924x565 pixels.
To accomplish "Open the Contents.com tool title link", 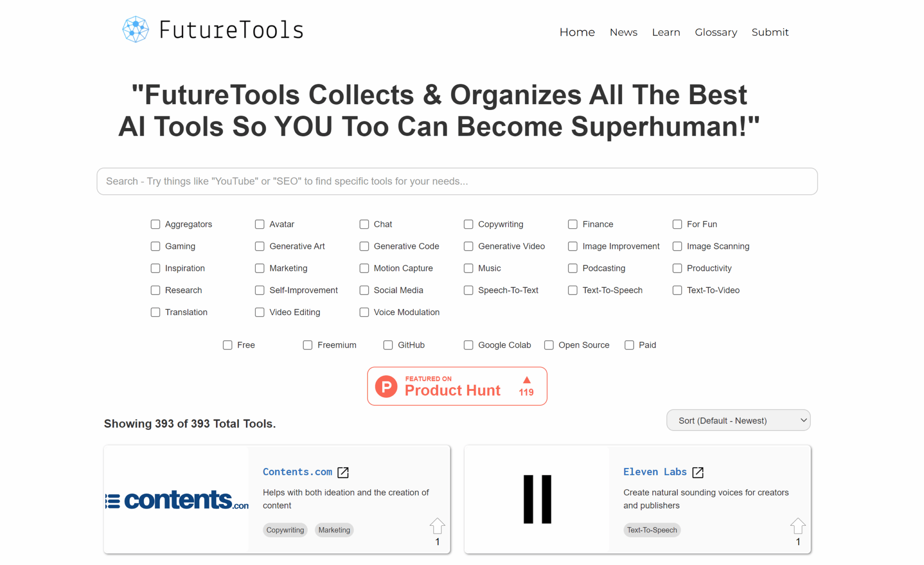I will coord(297,472).
